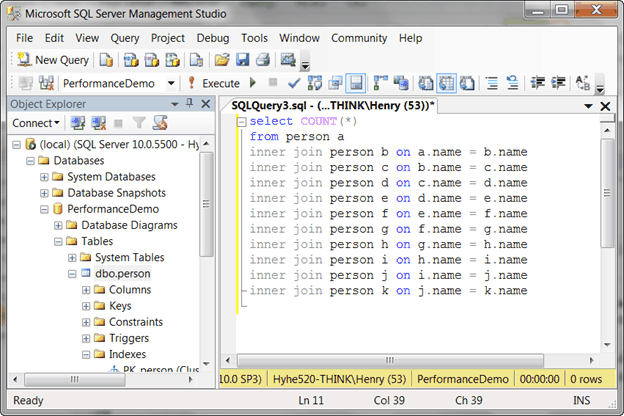Open Object Explorer window position dropdown arrow
The width and height of the screenshot is (624, 416).
pos(174,104)
